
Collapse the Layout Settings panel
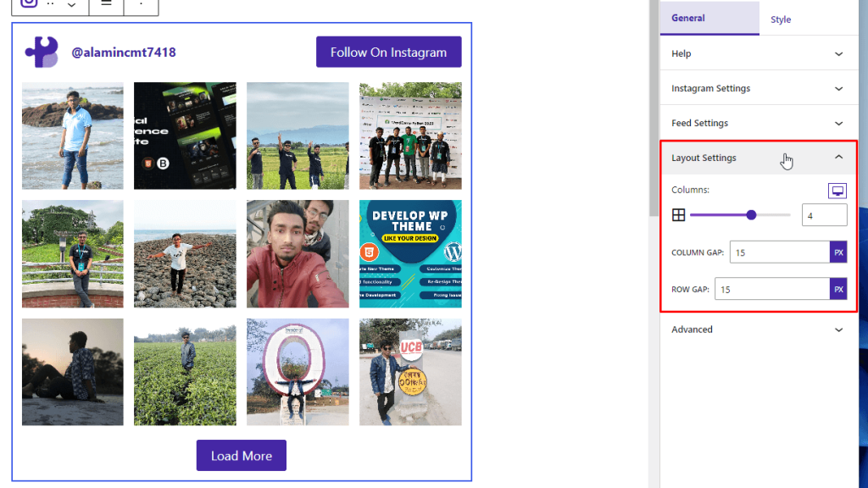click(x=838, y=157)
